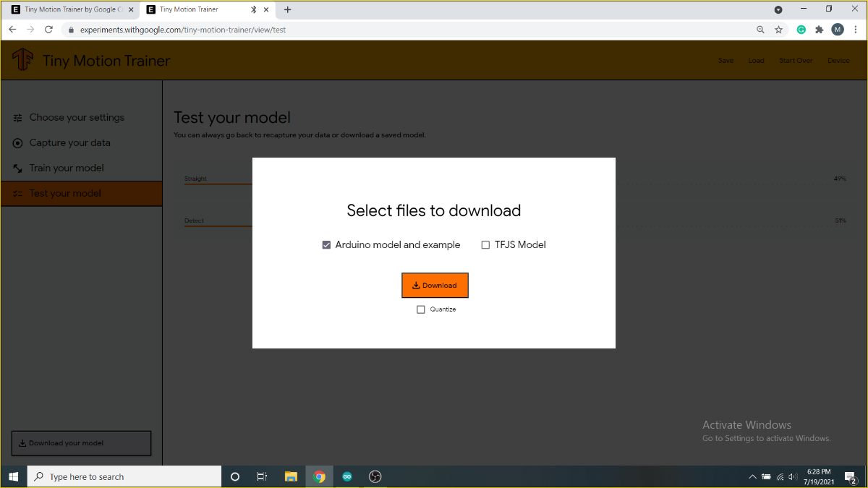Open the Chrome tab search dropdown arrow
This screenshot has width=868, height=488.
pos(778,10)
